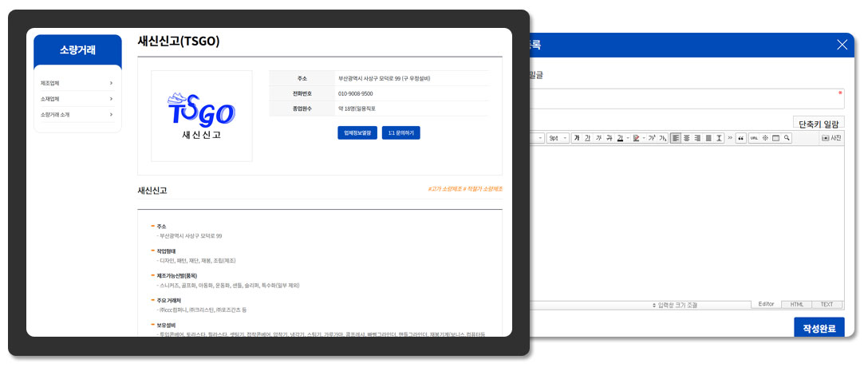Switch to the TEXT tab
Screen dimensions: 868x375
(x=827, y=305)
